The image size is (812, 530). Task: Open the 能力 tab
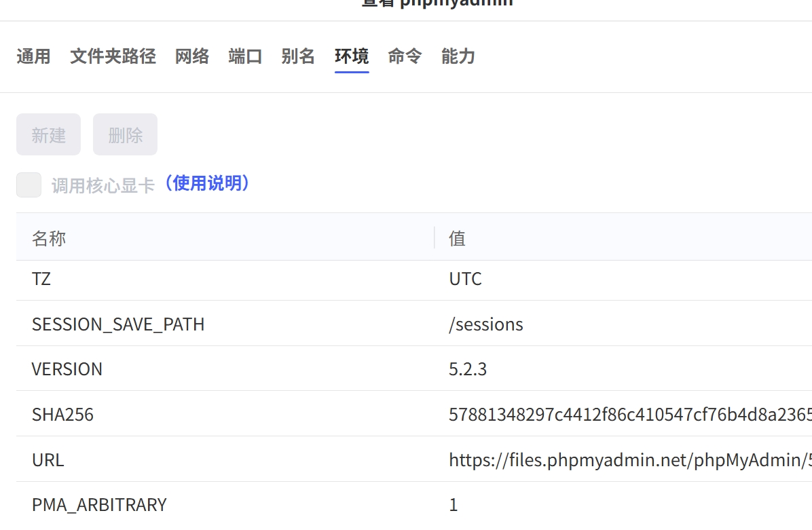pos(457,57)
